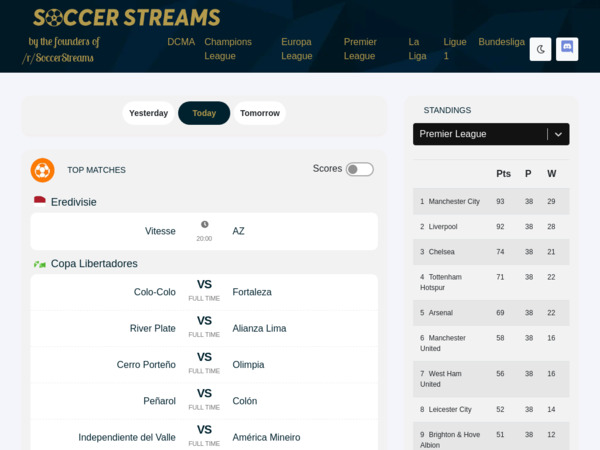600x450 pixels.
Task: Switch to Yesterday's matches
Action: click(148, 113)
